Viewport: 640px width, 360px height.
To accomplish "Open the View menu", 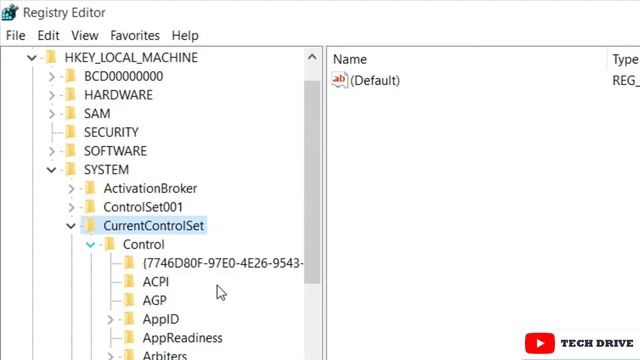I will (84, 36).
